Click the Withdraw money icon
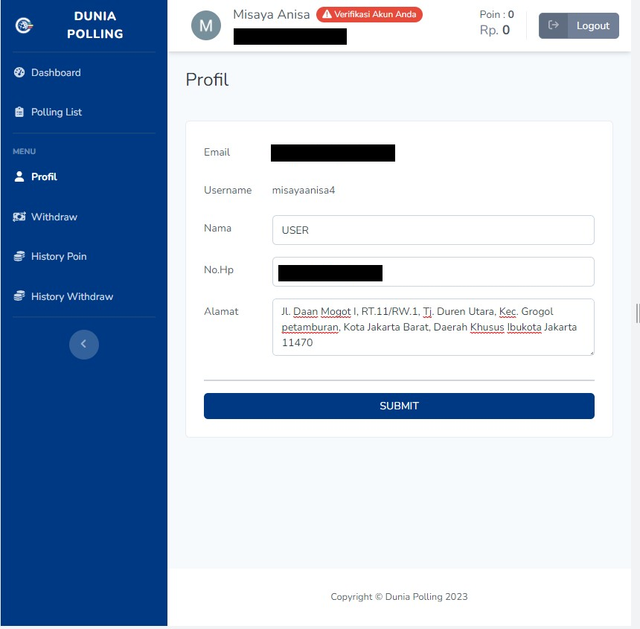Viewport: 640px width, 629px height. tap(19, 216)
